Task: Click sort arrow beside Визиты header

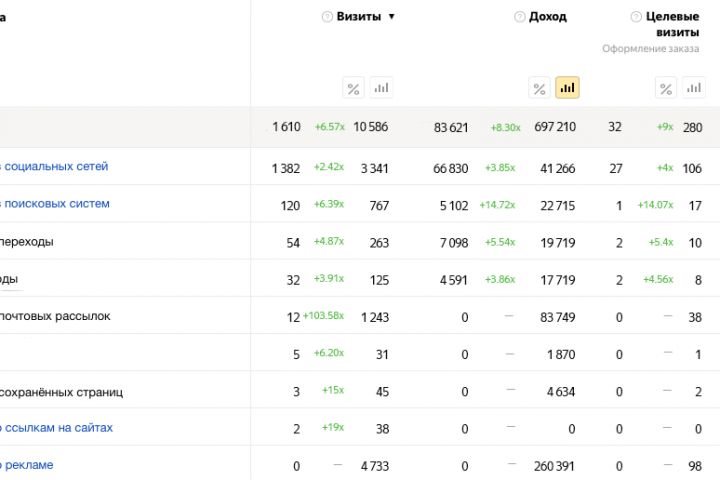Action: pyautogui.click(x=392, y=17)
